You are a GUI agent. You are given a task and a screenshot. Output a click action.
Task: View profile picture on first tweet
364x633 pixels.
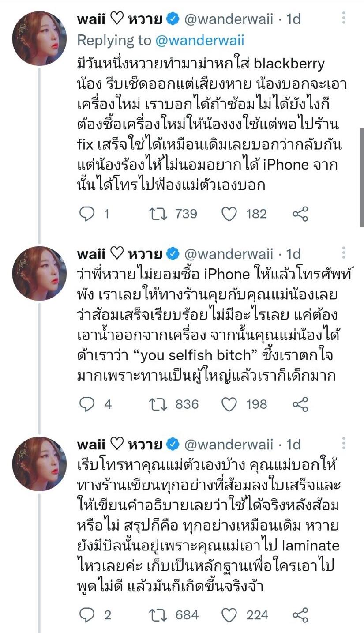tap(40, 39)
